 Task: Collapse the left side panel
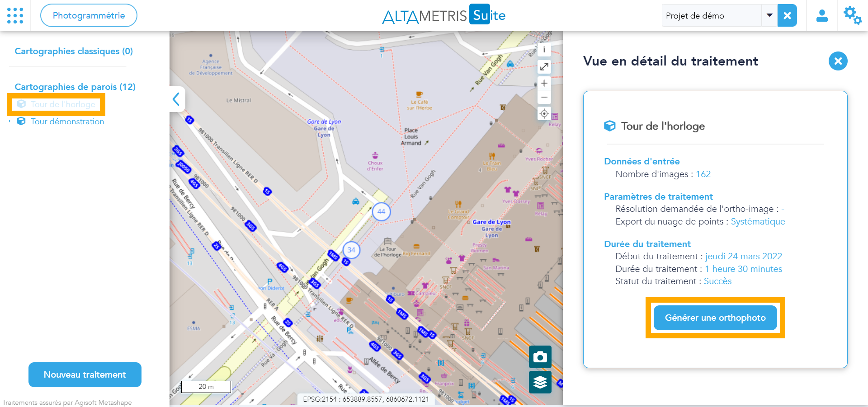pyautogui.click(x=176, y=99)
